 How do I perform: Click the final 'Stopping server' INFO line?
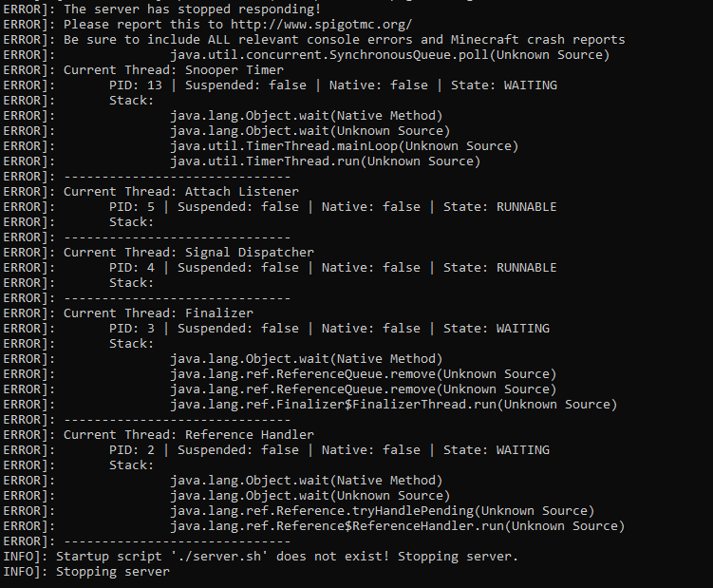click(x=112, y=571)
